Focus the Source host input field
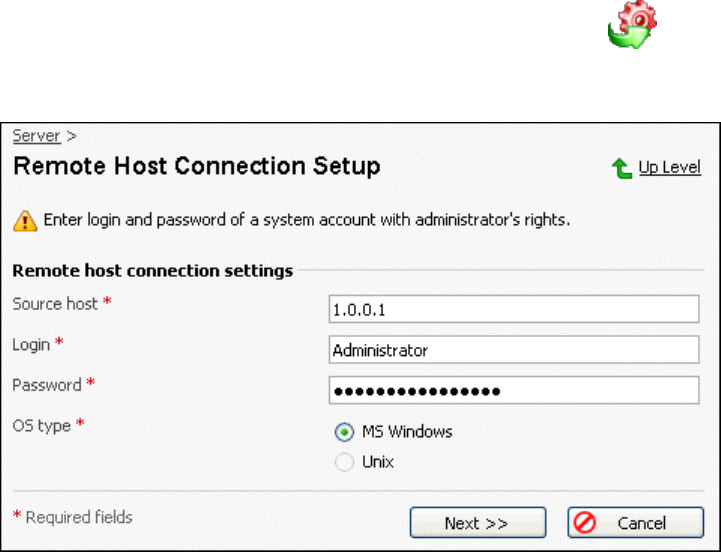 point(513,310)
